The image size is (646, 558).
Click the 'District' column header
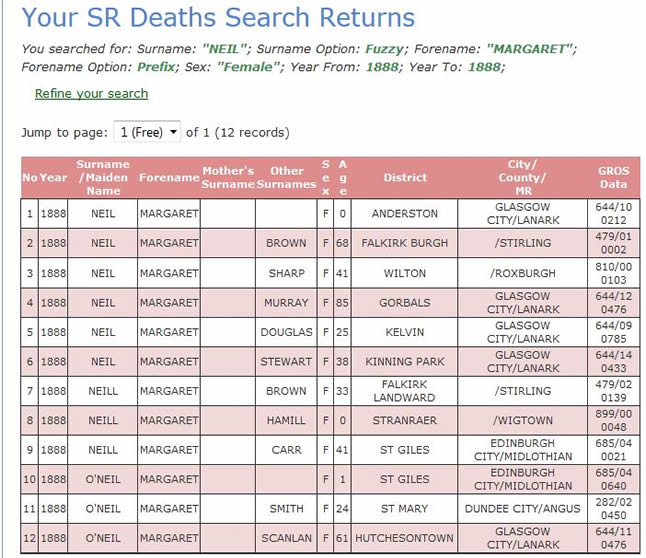tap(404, 178)
